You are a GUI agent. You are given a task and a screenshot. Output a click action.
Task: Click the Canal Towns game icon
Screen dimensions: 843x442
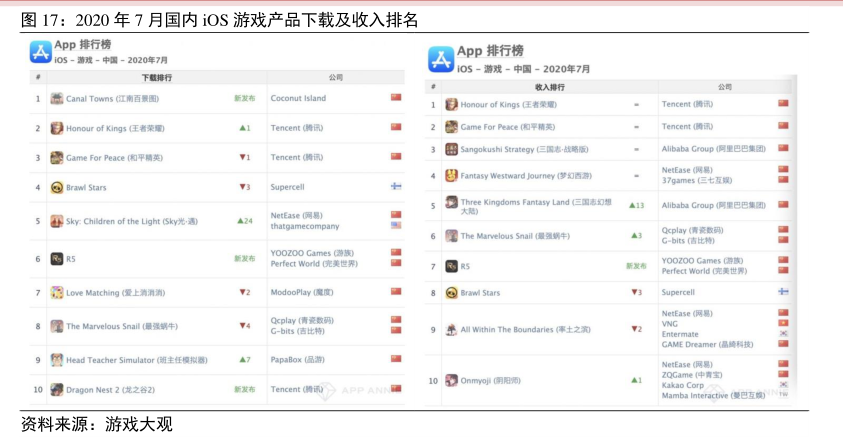57,99
